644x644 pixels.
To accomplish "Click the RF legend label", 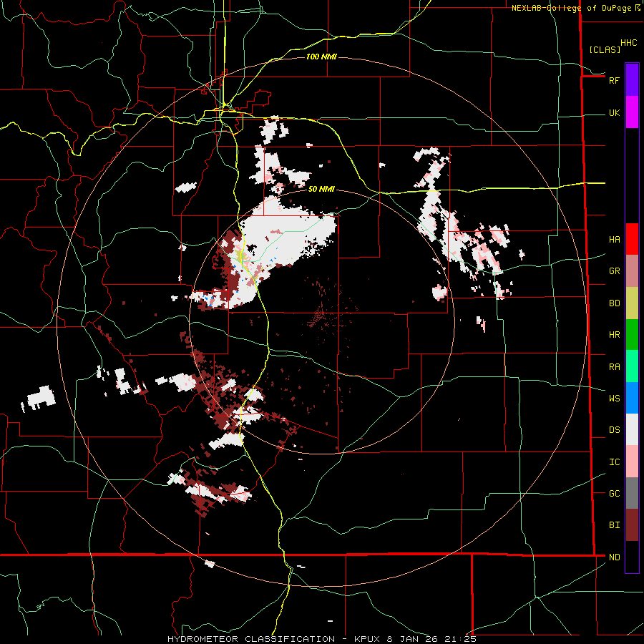I will (x=614, y=80).
